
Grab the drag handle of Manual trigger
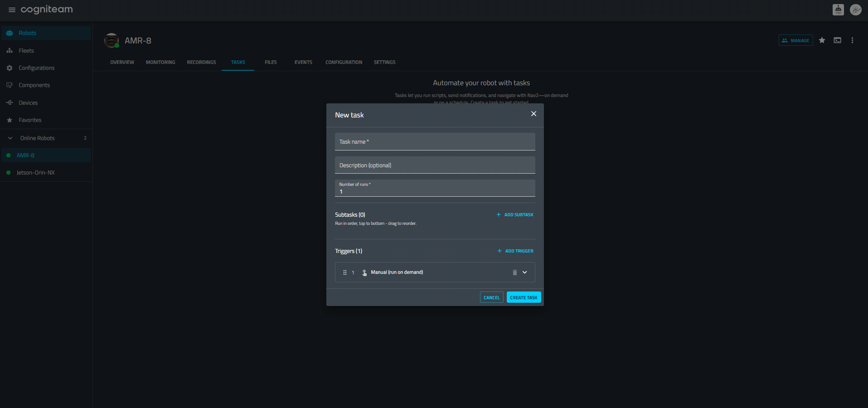click(x=345, y=272)
